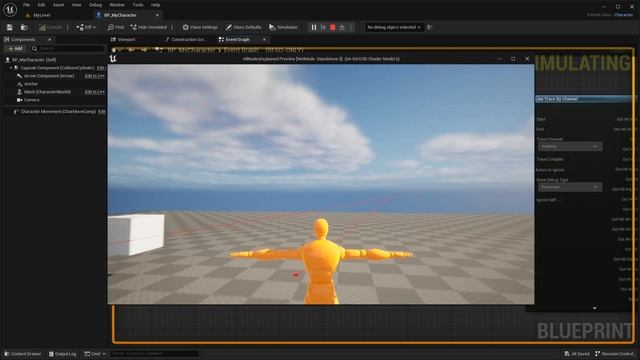Open Edit in C++ for Mesh component

(x=94, y=92)
